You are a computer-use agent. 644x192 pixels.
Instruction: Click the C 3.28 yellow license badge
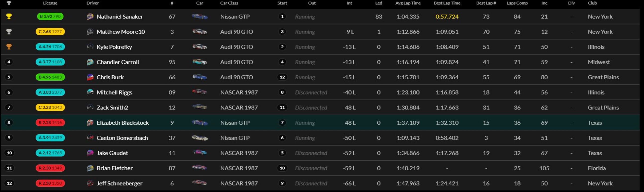[50, 107]
